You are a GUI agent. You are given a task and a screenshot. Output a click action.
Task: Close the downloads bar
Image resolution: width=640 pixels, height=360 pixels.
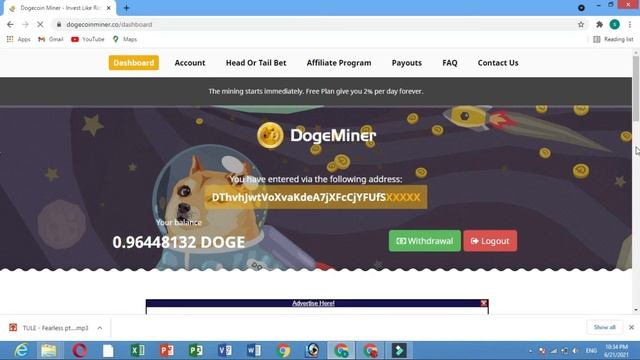point(631,327)
